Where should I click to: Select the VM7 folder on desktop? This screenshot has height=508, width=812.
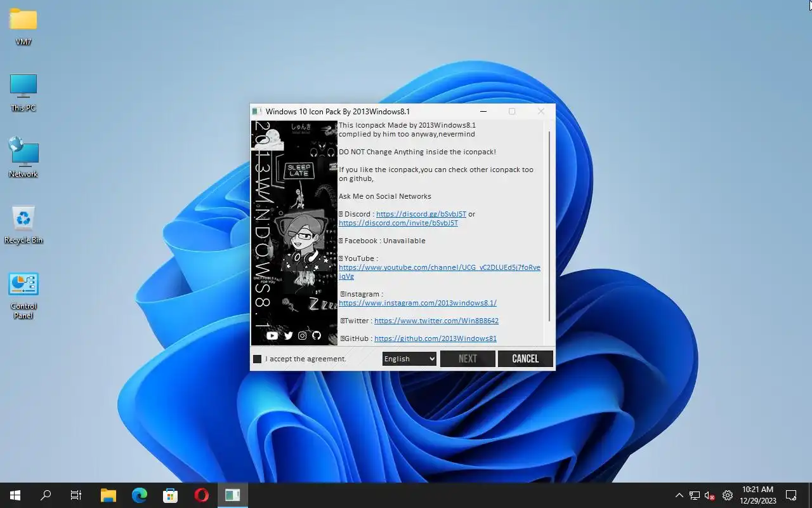23,27
